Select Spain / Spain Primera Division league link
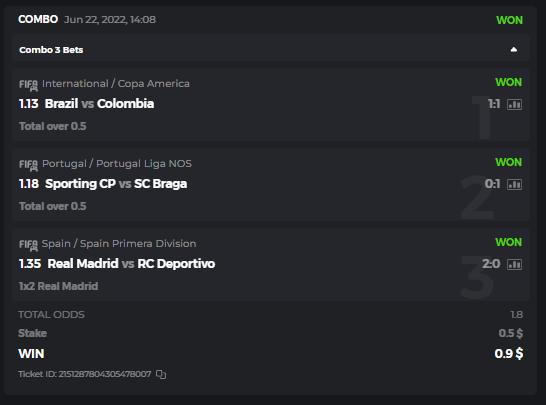This screenshot has width=546, height=405. [x=119, y=244]
